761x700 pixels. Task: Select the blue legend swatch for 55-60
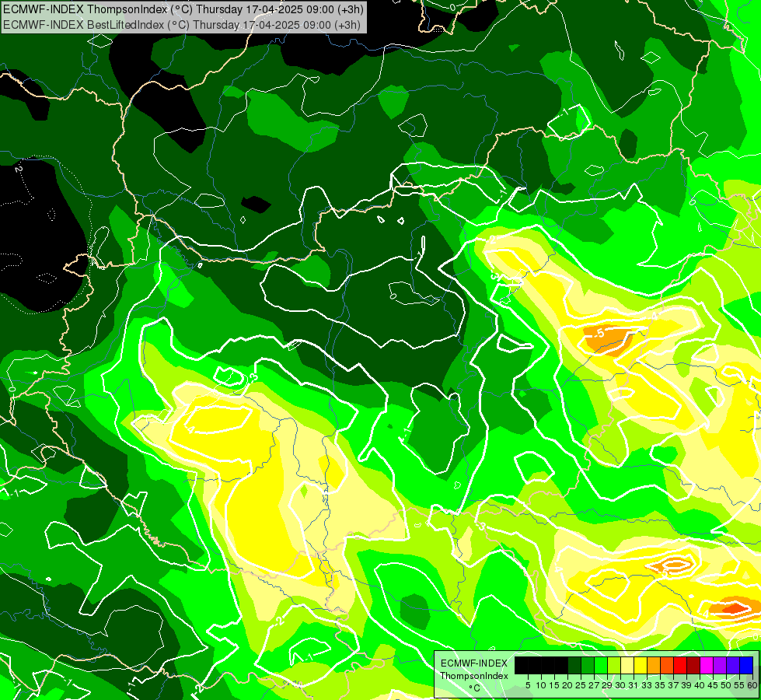click(x=746, y=665)
